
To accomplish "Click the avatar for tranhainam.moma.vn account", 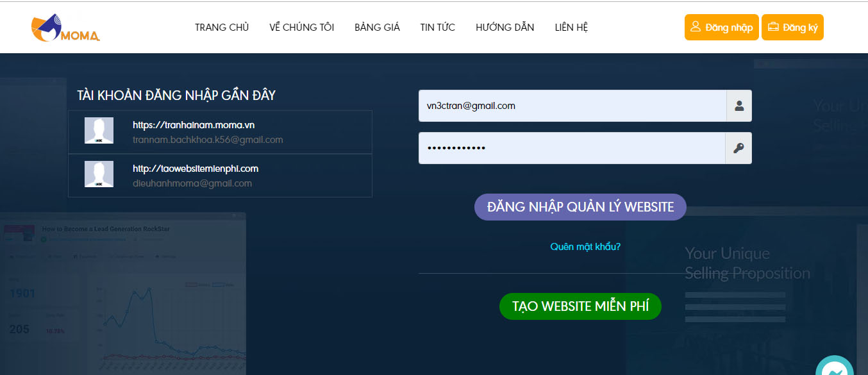I will pyautogui.click(x=99, y=130).
